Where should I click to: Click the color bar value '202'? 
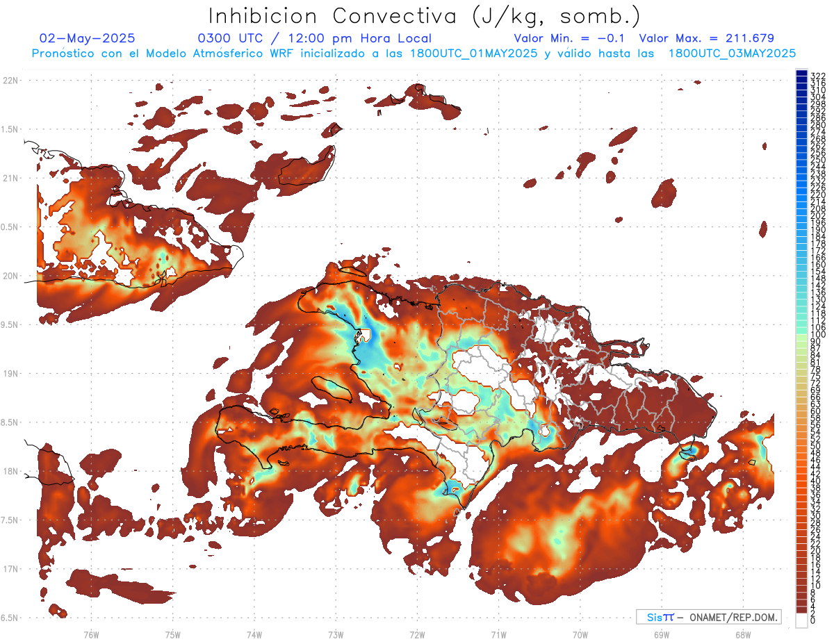point(818,215)
